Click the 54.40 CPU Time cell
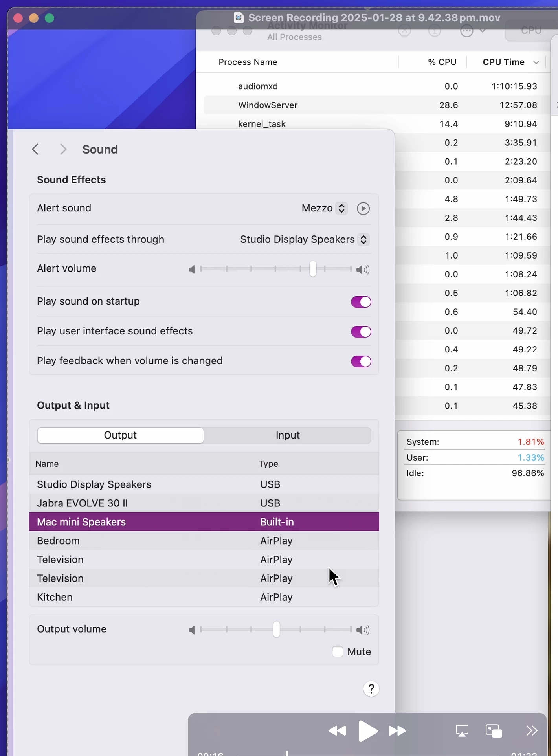The image size is (558, 756). pos(525,312)
